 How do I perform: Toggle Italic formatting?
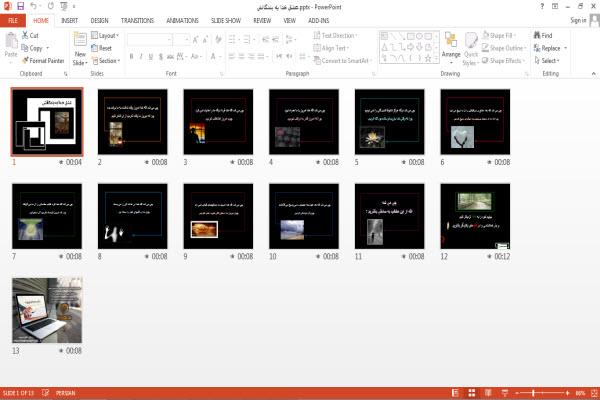[x=141, y=57]
